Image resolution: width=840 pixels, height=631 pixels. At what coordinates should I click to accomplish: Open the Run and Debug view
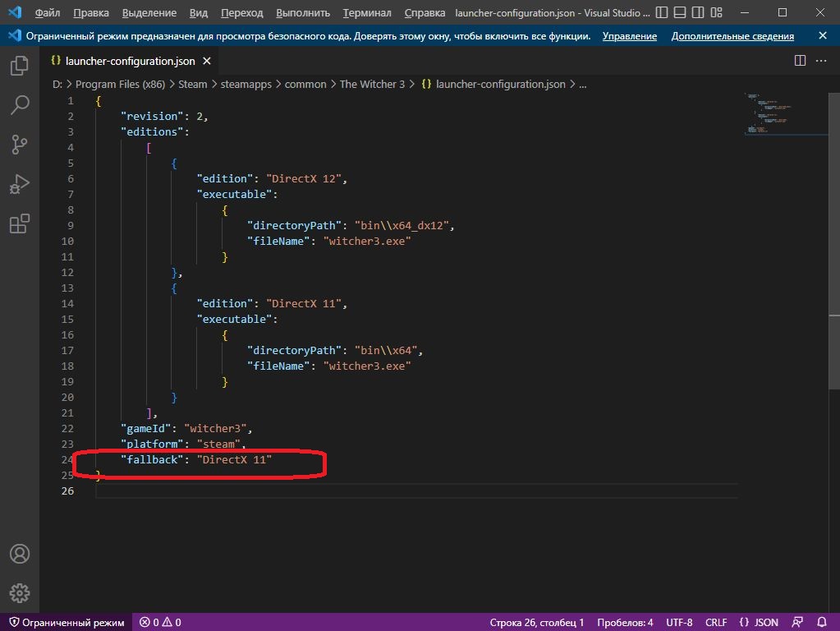(x=19, y=184)
